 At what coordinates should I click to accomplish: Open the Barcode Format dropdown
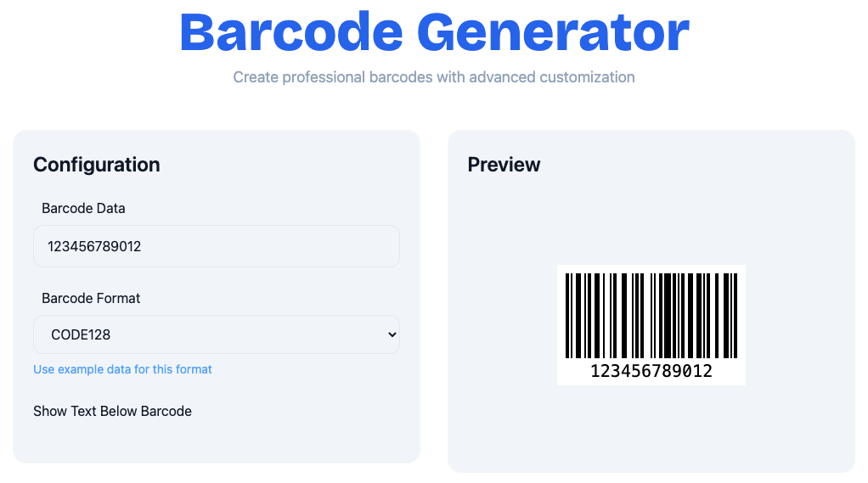point(216,334)
